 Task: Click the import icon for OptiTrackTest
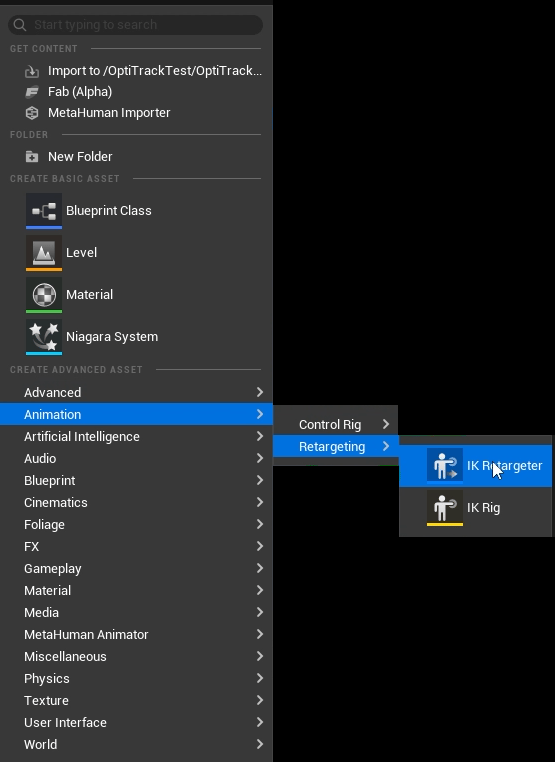click(32, 71)
